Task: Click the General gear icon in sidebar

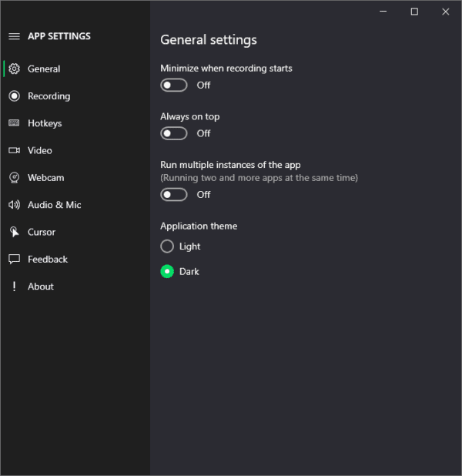Action: [14, 69]
